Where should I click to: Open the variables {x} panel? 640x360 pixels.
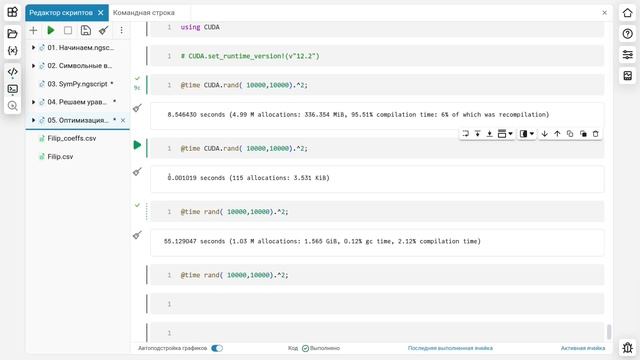coord(12,51)
